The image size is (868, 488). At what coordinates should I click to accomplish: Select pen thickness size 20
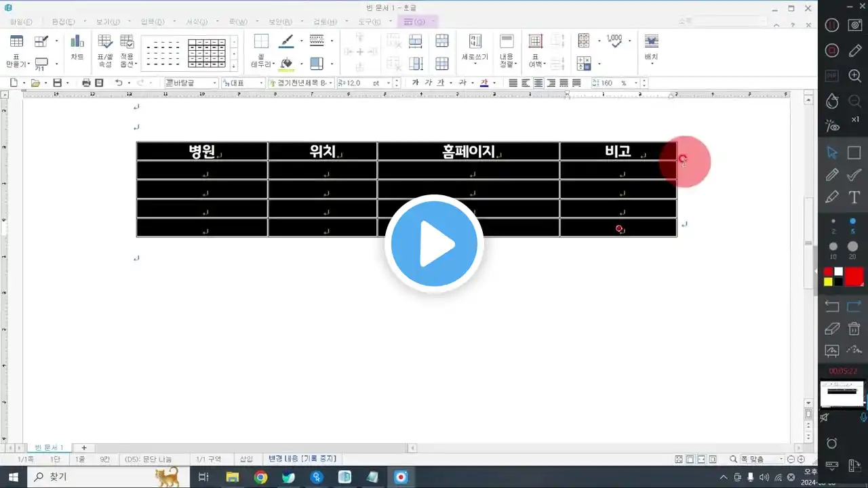coord(853,249)
